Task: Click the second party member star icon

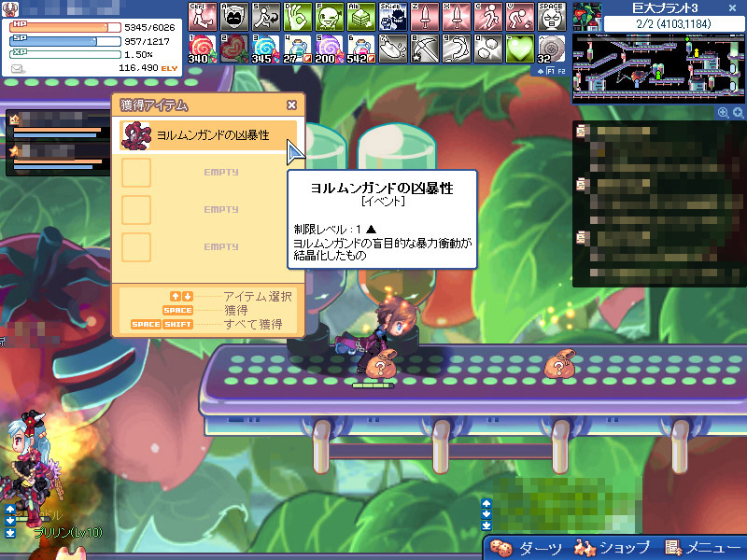Action: (x=14, y=151)
